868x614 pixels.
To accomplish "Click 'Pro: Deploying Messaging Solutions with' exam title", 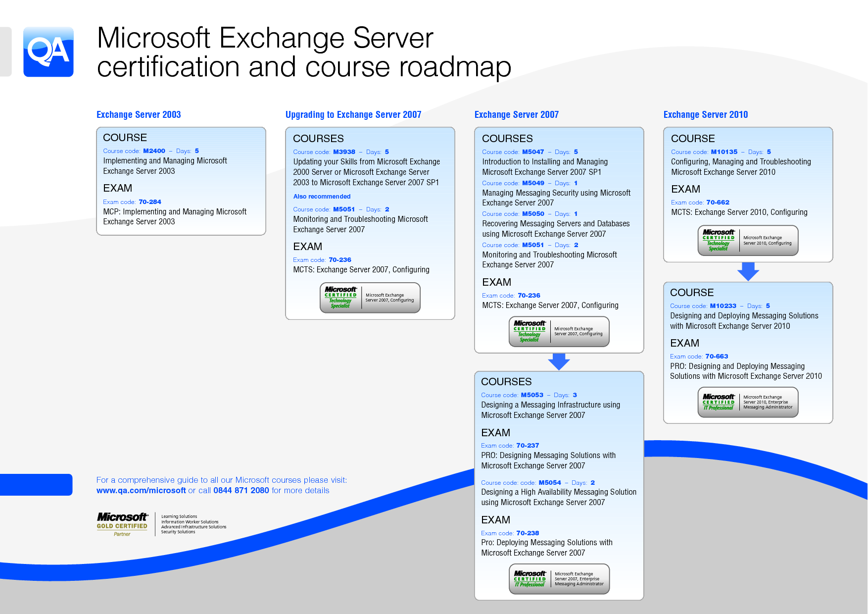I will 547,543.
